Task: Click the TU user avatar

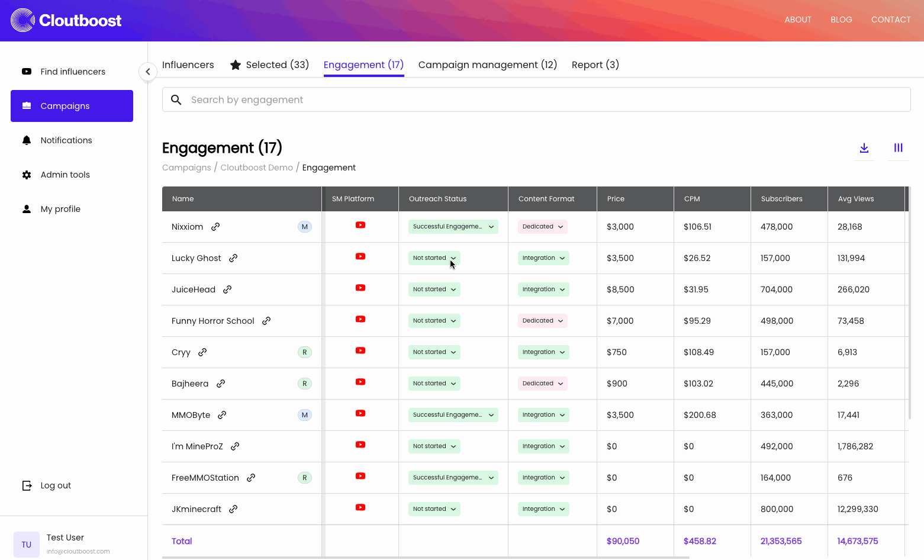Action: click(27, 545)
